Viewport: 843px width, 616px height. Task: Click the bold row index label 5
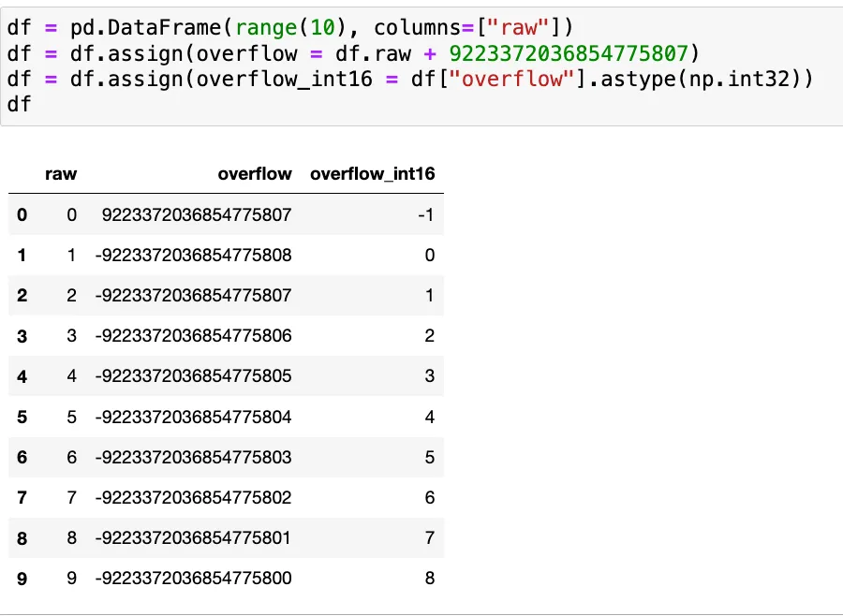[x=22, y=418]
